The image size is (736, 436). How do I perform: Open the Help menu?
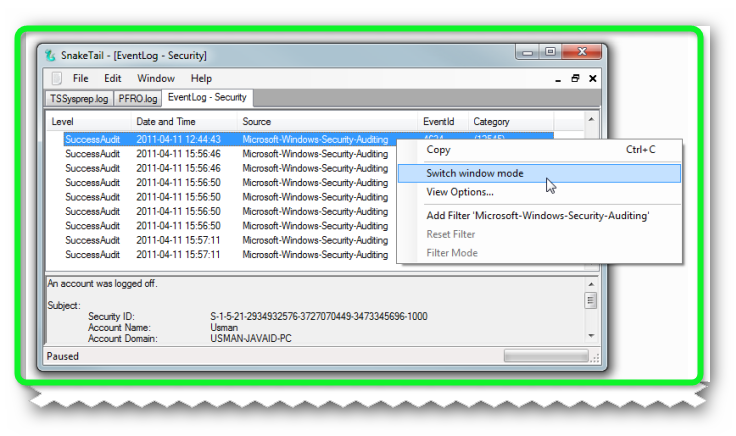tap(201, 78)
